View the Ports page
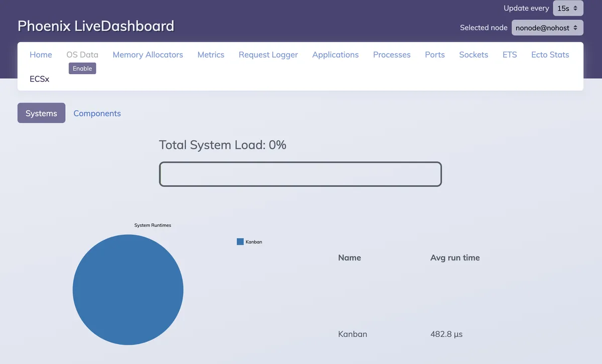The width and height of the screenshot is (602, 364). pyautogui.click(x=434, y=55)
